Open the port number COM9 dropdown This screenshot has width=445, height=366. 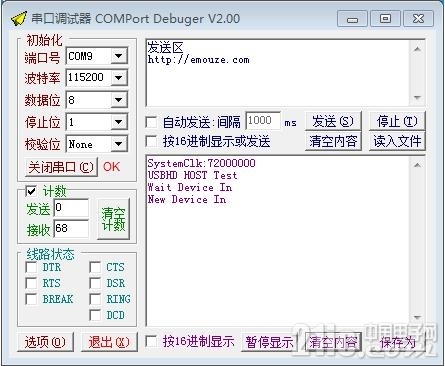click(118, 56)
